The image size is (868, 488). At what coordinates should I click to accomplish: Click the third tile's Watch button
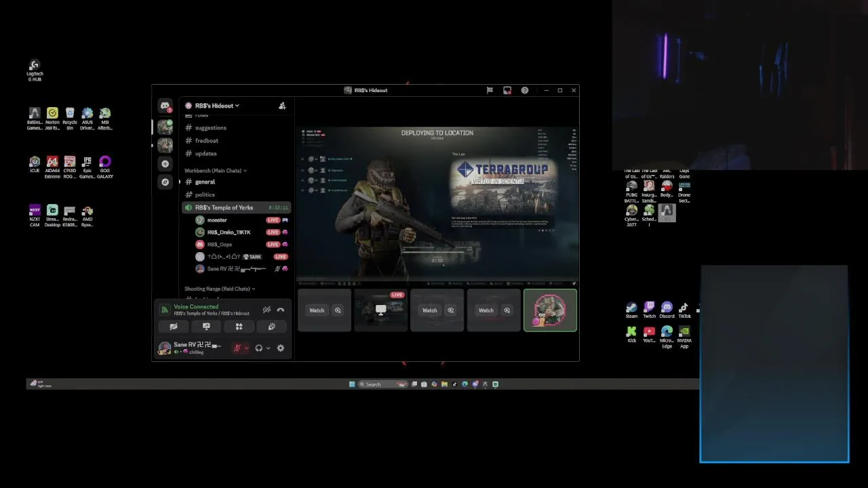429,310
